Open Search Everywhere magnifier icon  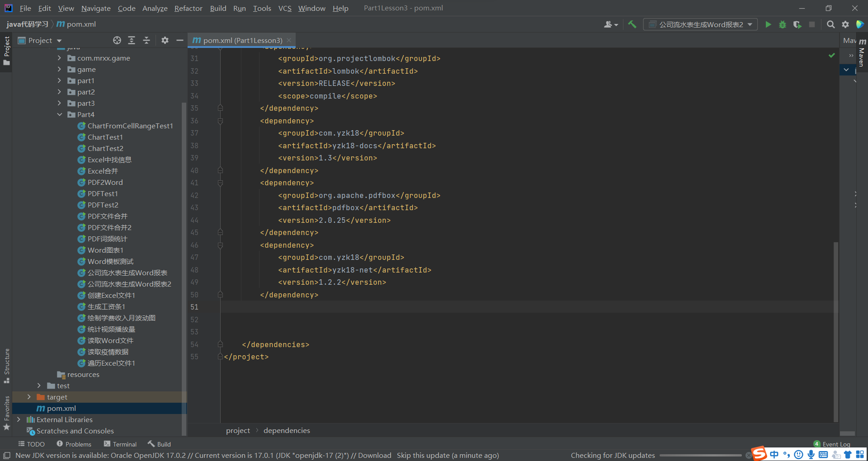830,24
